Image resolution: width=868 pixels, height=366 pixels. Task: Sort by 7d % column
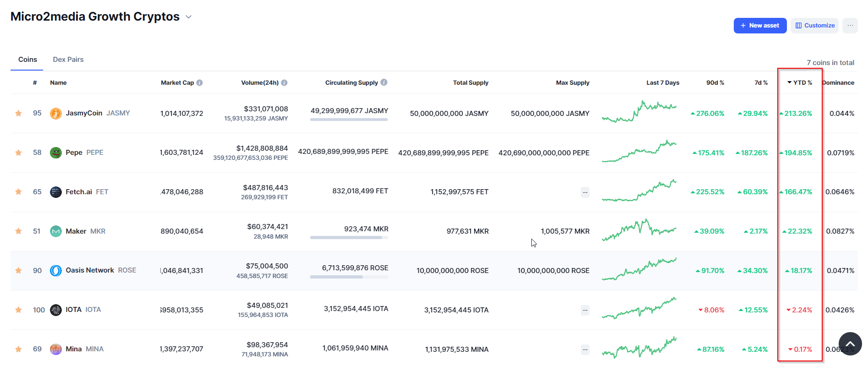click(761, 82)
